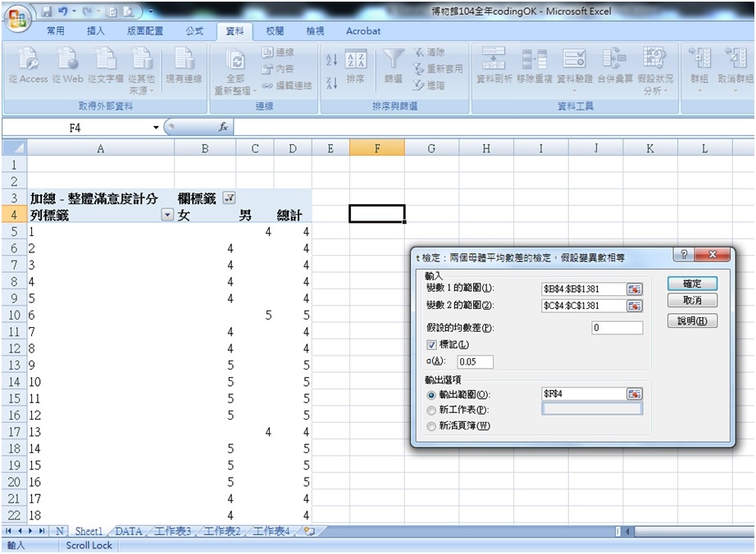The height and width of the screenshot is (554, 756).
Task: Open Text to Columns (資料剖析)
Action: (x=494, y=65)
